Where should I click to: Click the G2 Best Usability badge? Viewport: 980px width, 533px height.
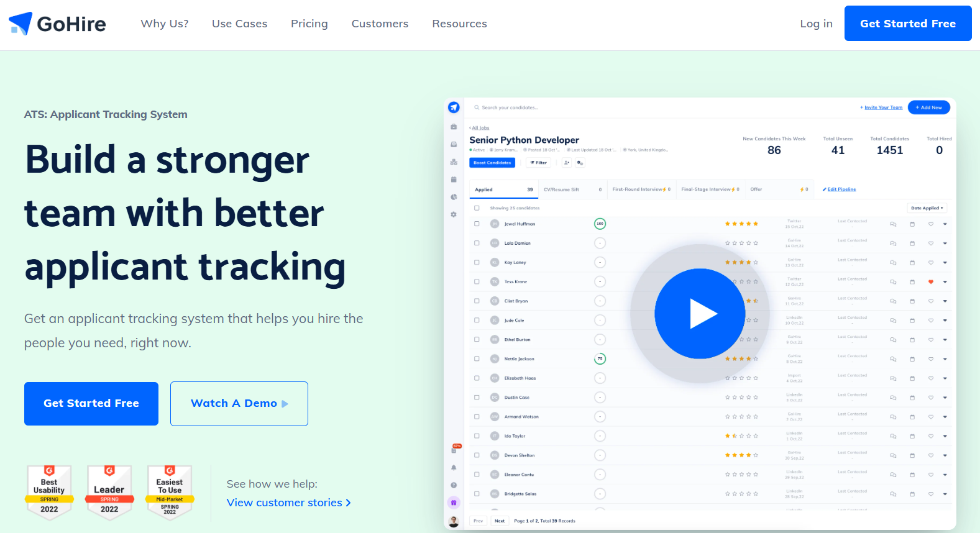point(49,493)
